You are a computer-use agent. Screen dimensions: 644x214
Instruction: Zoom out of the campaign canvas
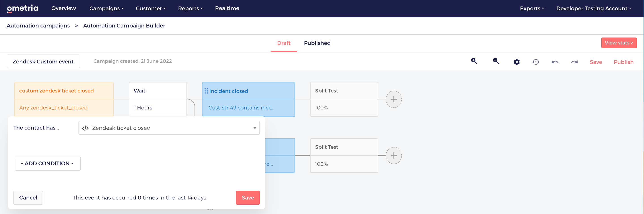point(496,61)
